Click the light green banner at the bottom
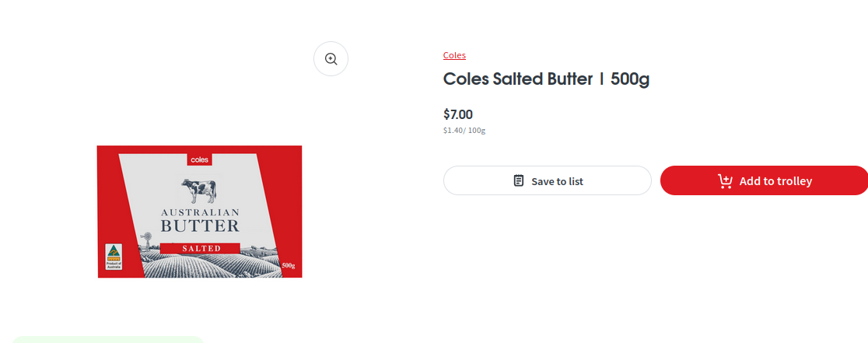868x343 pixels. click(108, 339)
